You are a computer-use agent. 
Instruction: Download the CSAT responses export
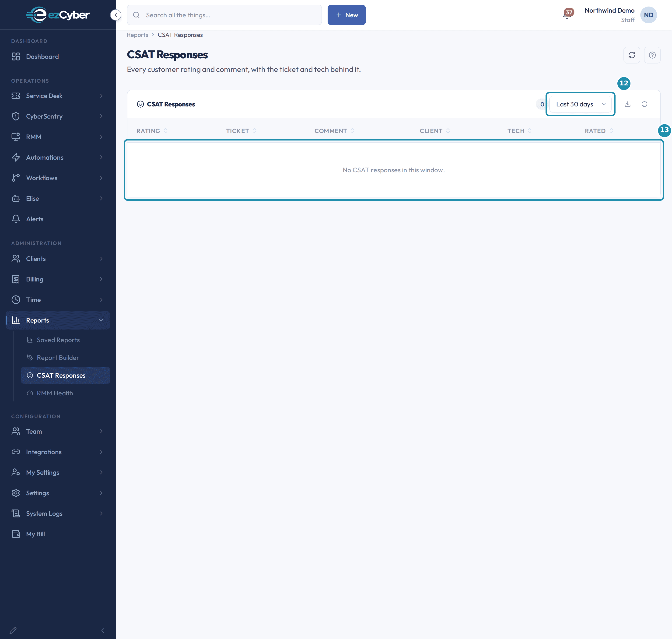point(627,104)
